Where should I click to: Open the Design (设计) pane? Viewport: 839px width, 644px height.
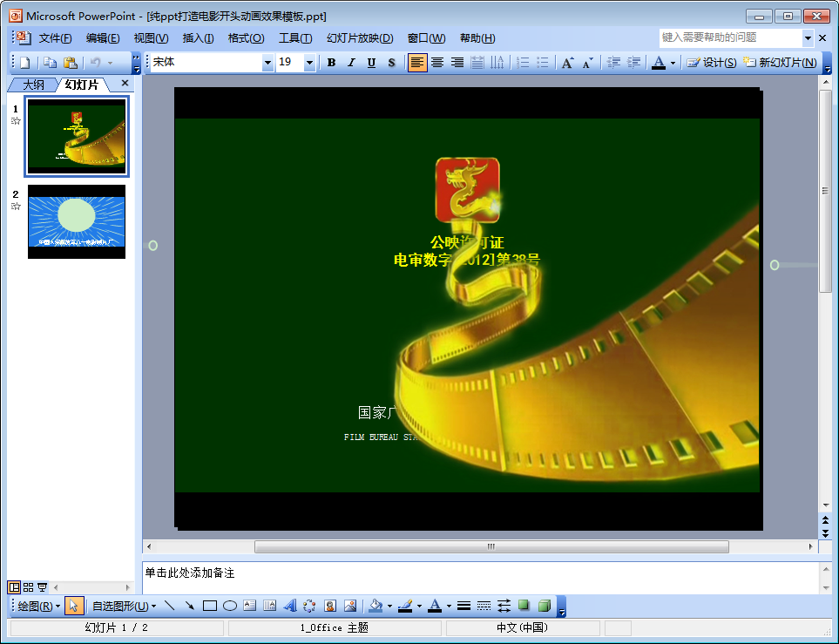(712, 63)
